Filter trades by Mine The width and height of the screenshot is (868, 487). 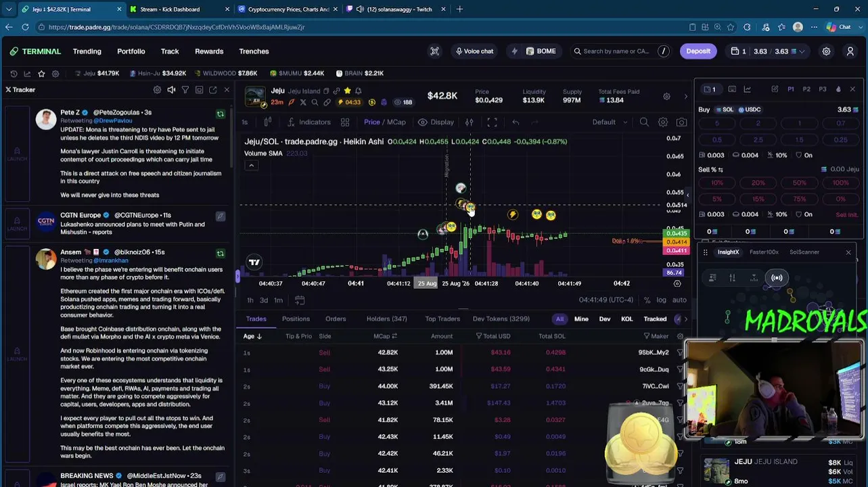pos(581,319)
